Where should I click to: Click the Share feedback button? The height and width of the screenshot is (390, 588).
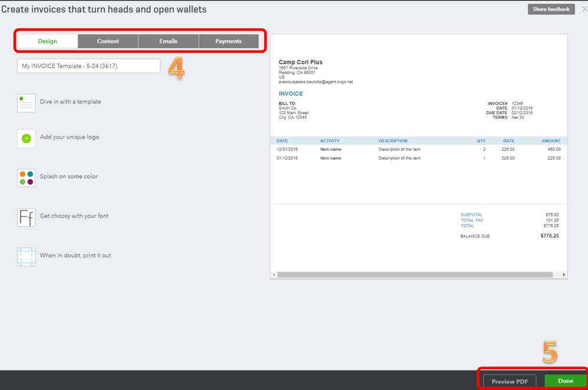[552, 9]
